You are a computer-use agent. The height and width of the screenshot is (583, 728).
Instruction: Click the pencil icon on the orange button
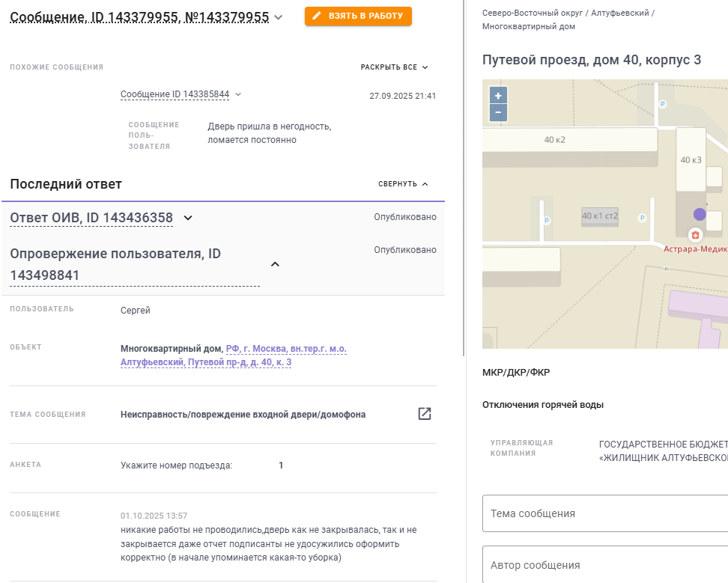(317, 16)
